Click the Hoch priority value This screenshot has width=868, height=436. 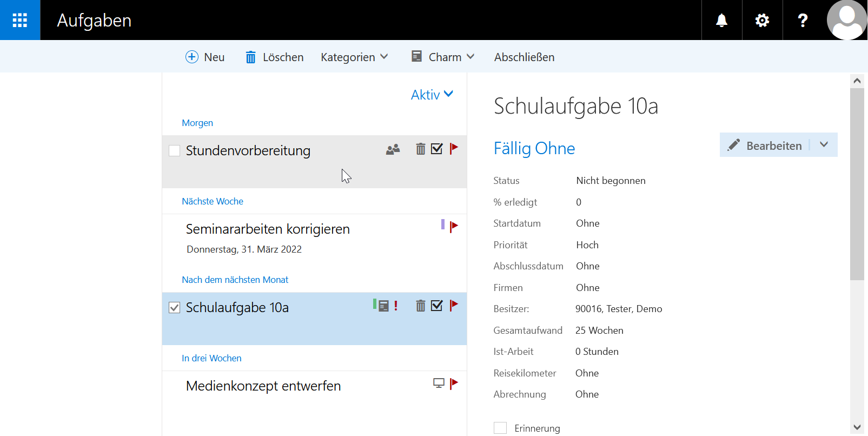tap(587, 245)
